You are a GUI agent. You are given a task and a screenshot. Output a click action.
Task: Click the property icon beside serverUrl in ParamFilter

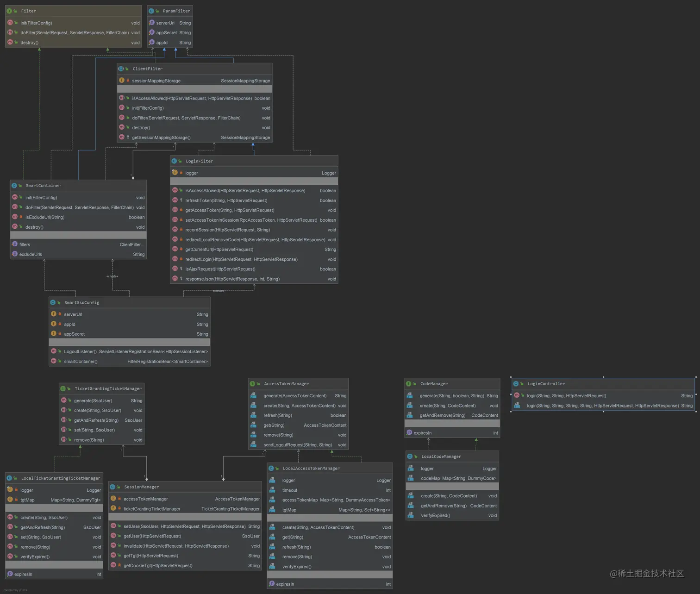tap(151, 22)
